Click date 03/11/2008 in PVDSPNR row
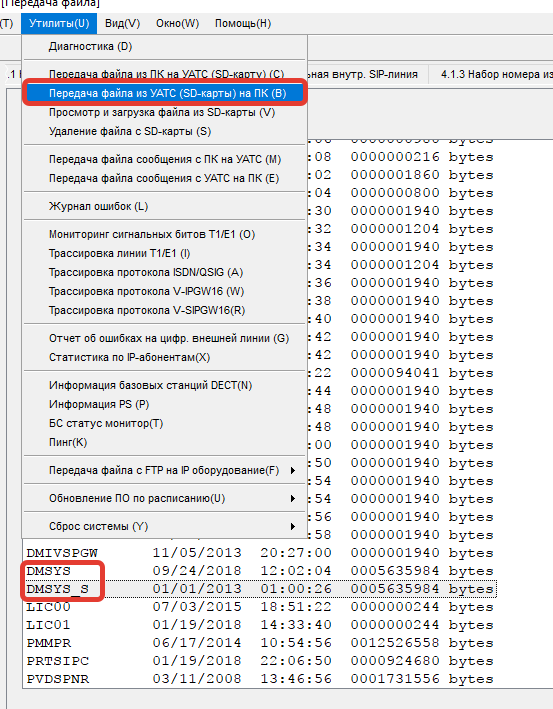The image size is (553, 709). 197,679
